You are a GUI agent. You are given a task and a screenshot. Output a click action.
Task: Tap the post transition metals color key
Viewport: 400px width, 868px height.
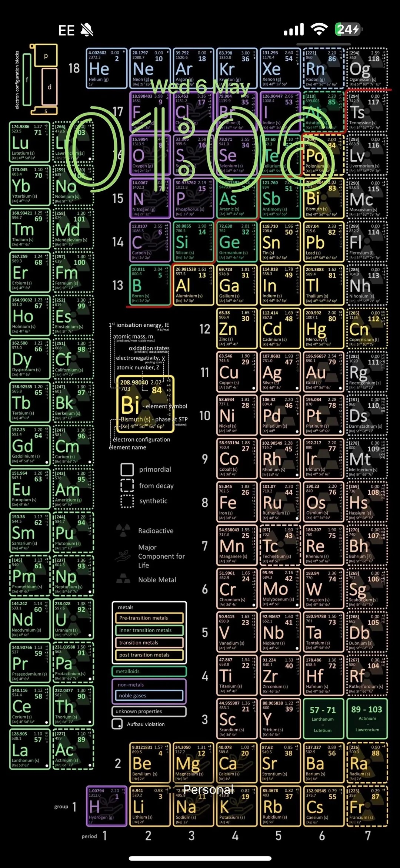click(x=150, y=655)
